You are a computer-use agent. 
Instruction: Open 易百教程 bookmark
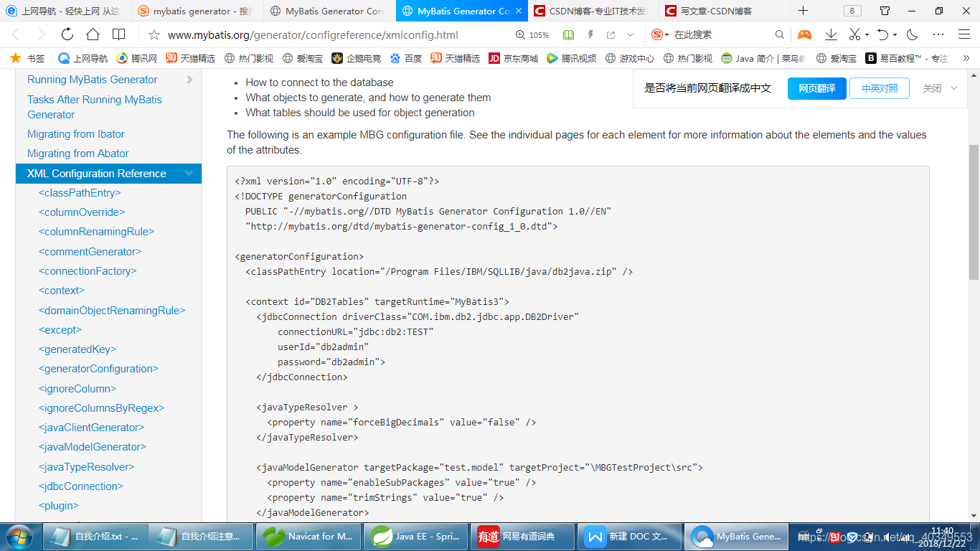point(907,58)
